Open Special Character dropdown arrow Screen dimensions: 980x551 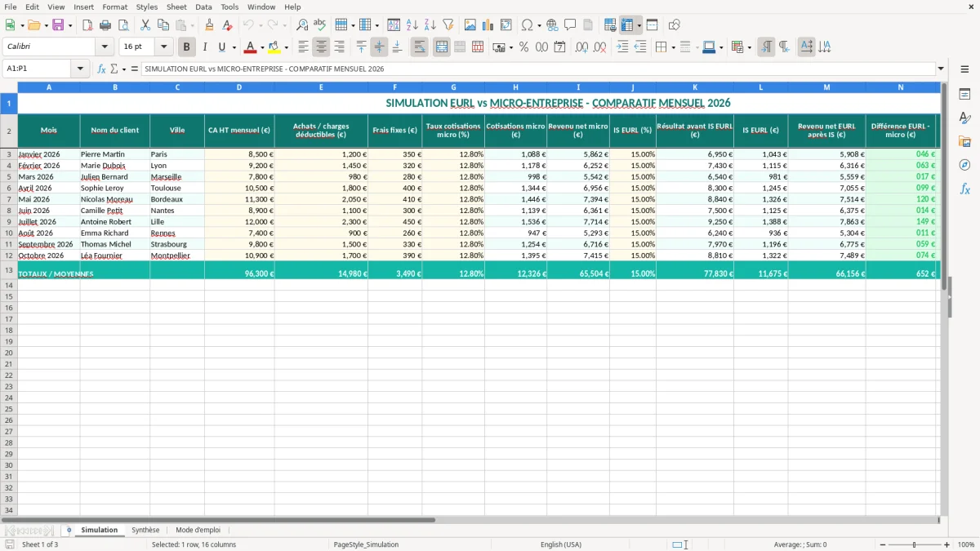pyautogui.click(x=539, y=25)
